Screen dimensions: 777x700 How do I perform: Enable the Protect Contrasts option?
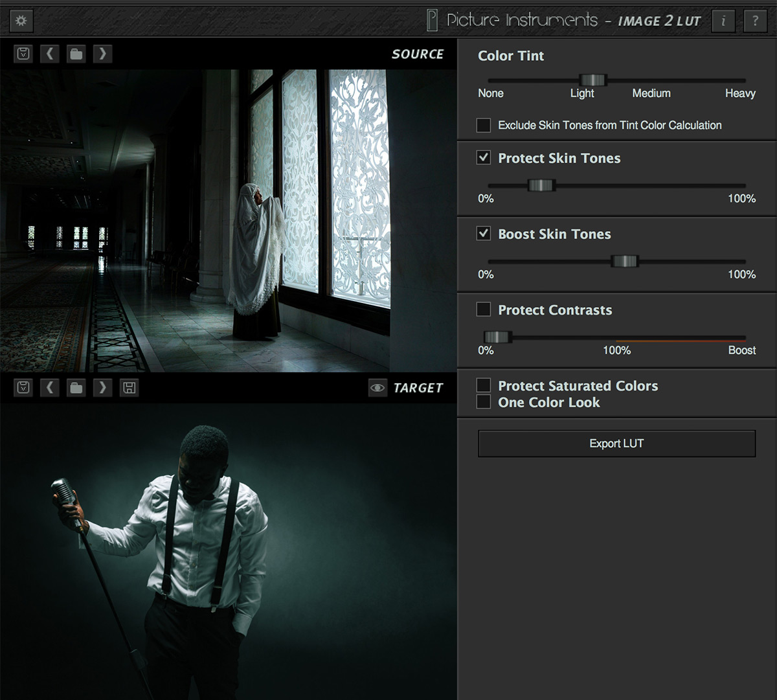483,310
